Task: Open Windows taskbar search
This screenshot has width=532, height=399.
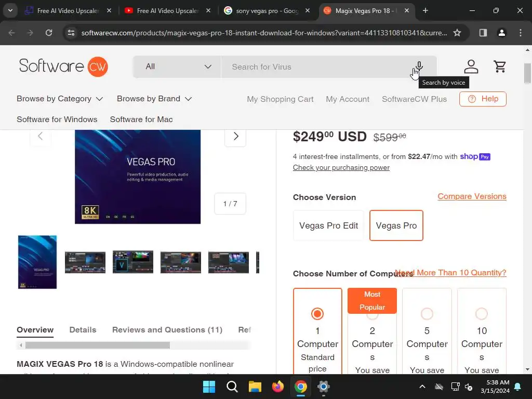Action: (x=232, y=387)
